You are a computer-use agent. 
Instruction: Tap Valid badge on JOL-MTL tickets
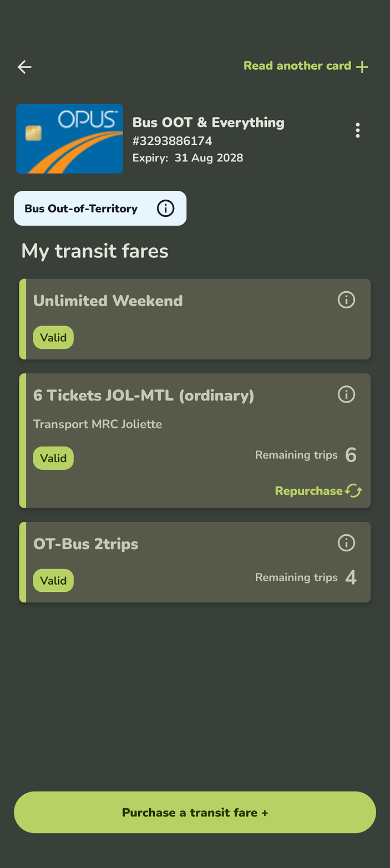tap(53, 458)
